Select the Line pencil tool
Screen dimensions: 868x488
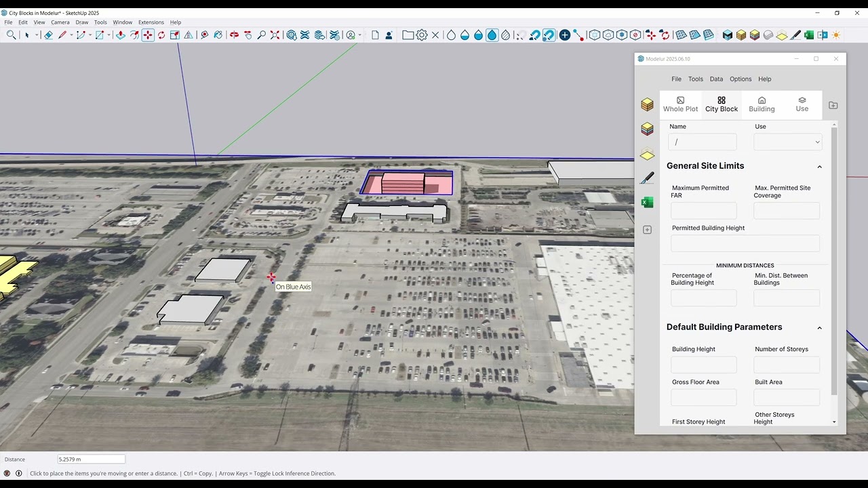[x=62, y=35]
